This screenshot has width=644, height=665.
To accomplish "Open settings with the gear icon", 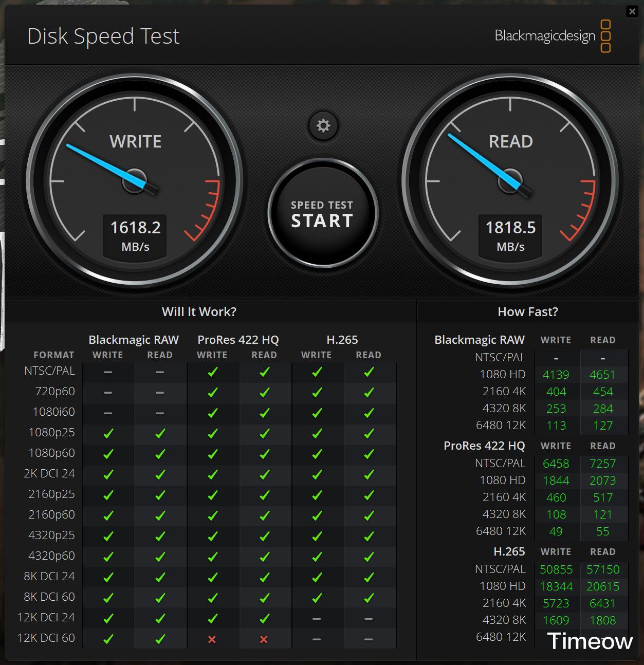I will 323,125.
